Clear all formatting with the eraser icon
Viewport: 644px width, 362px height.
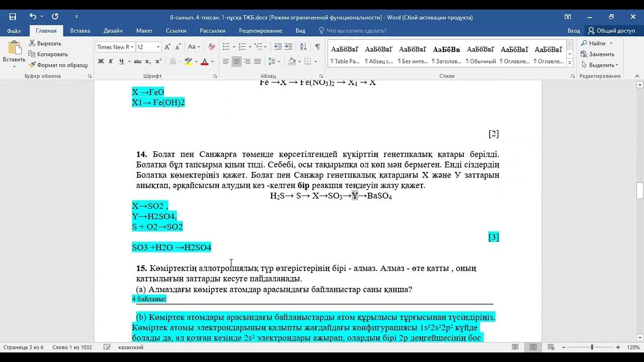click(x=212, y=47)
